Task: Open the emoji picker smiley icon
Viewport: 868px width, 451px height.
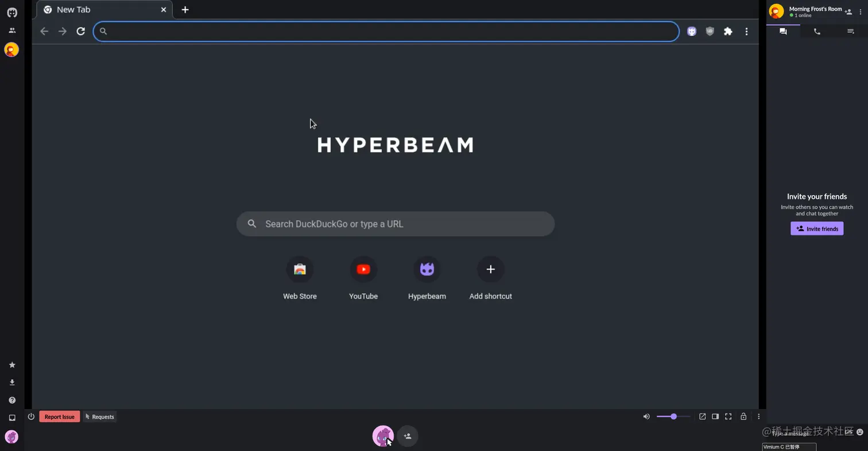Action: tap(860, 432)
